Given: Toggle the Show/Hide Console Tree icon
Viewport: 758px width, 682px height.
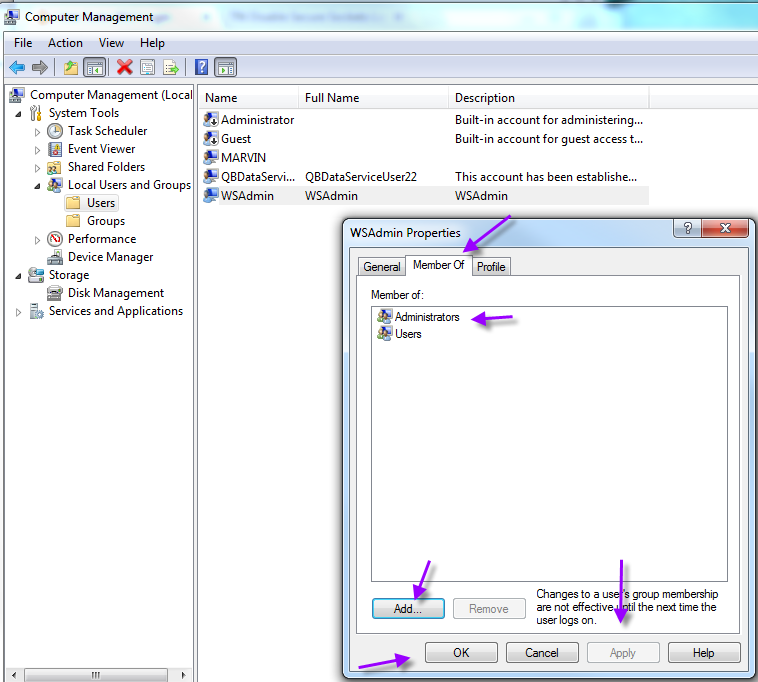Looking at the screenshot, I should click(x=94, y=67).
